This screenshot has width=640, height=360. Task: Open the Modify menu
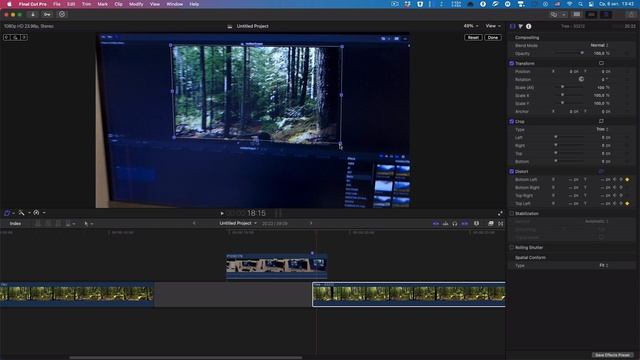(136, 4)
